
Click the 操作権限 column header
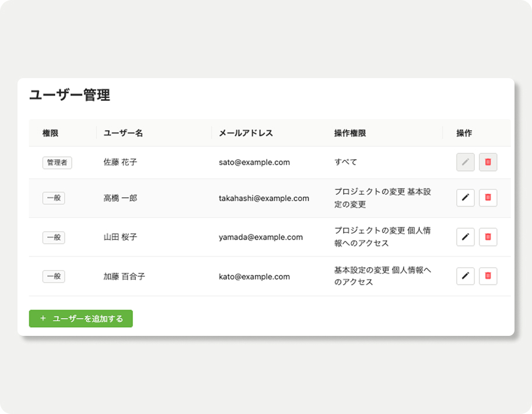pyautogui.click(x=350, y=133)
